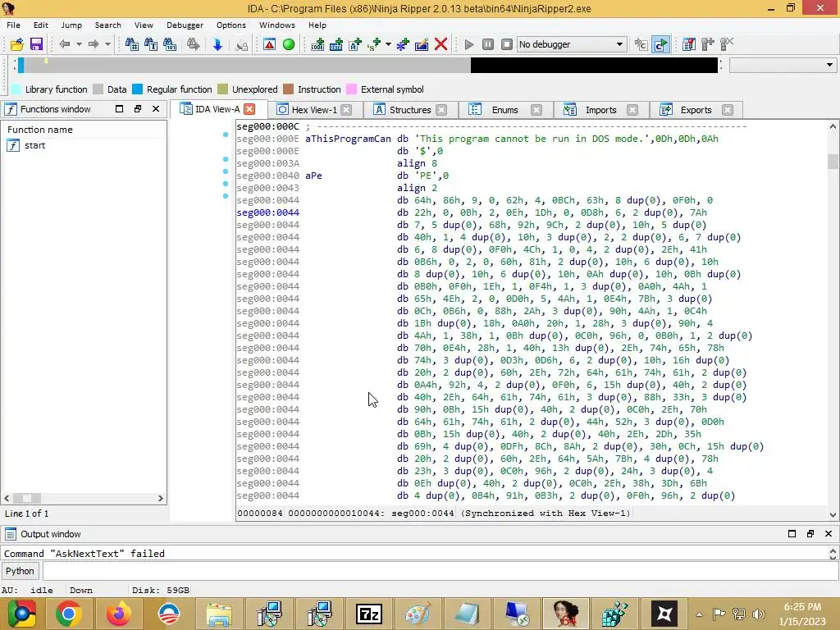Viewport: 840px width, 630px height.
Task: Click the Regular function color legend swatch
Action: (138, 89)
